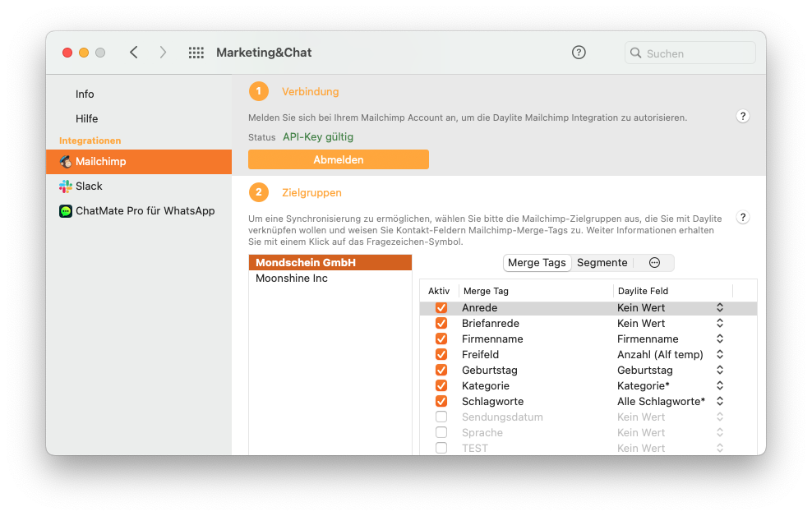Viewport: 812px width, 516px height.
Task: Sort by Daylite Feld column header
Action: click(x=673, y=291)
